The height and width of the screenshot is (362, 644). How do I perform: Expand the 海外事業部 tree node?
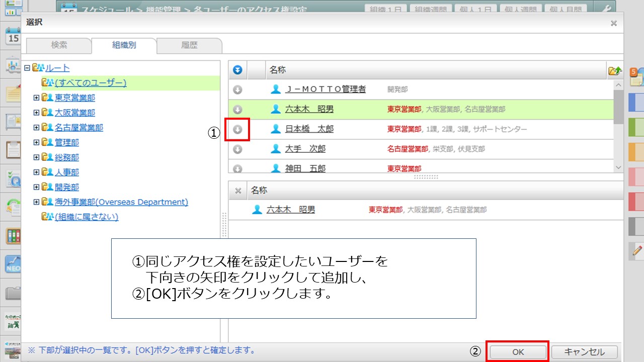[x=36, y=202]
